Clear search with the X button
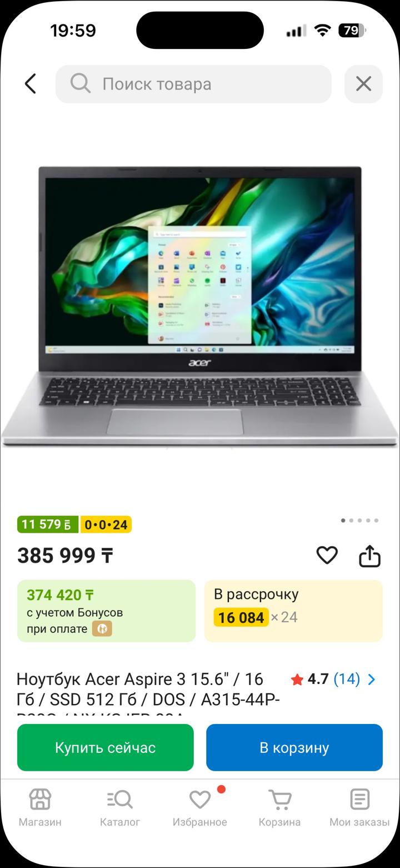The height and width of the screenshot is (868, 400). 363,84
